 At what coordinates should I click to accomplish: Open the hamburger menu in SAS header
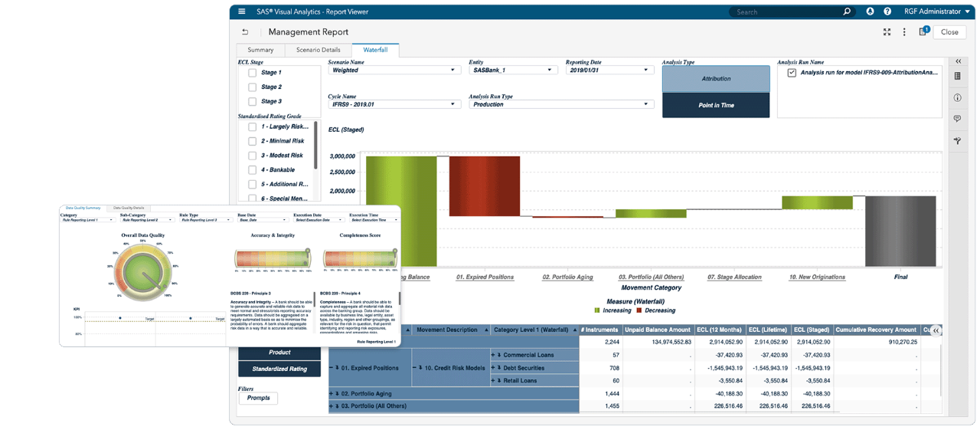pyautogui.click(x=242, y=11)
